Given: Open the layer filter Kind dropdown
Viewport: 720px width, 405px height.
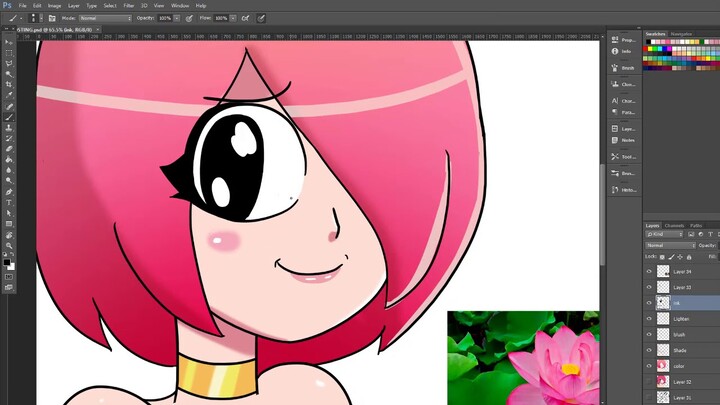Looking at the screenshot, I should [664, 234].
